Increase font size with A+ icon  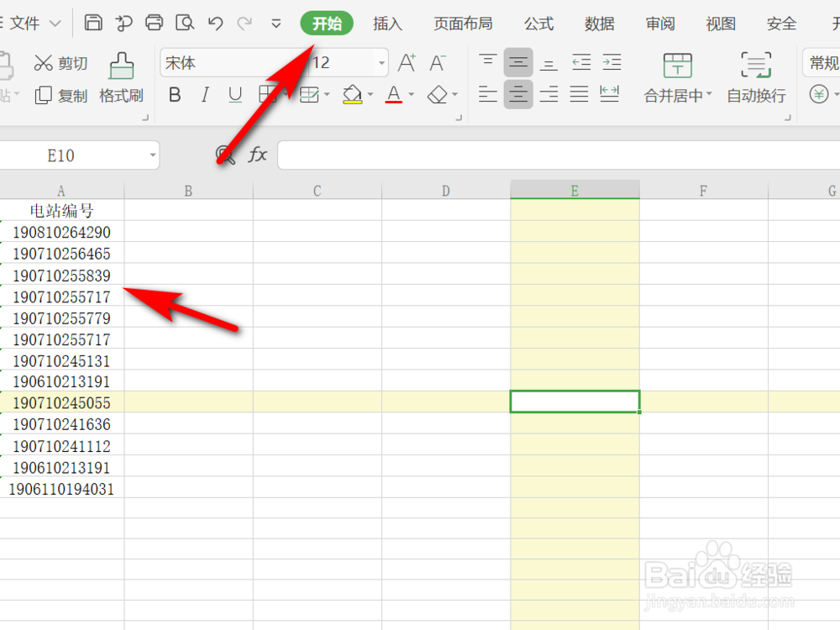tap(407, 63)
